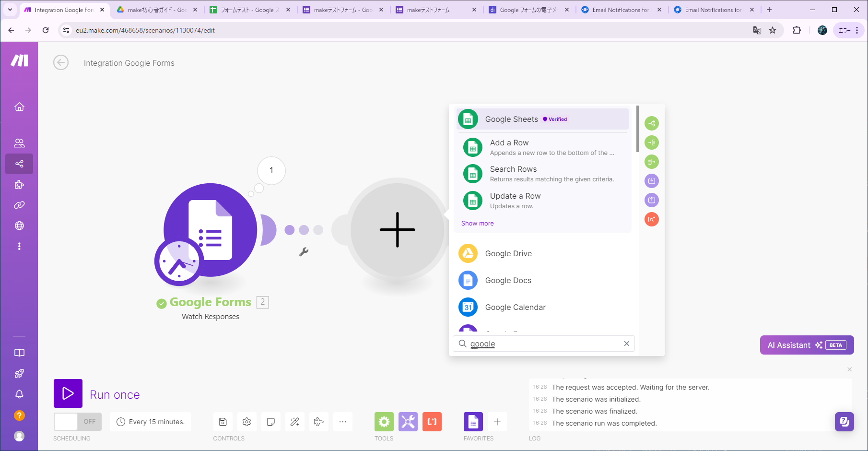868x451 pixels.
Task: Switch to make初心者ガイド Drive tab
Action: [x=157, y=10]
